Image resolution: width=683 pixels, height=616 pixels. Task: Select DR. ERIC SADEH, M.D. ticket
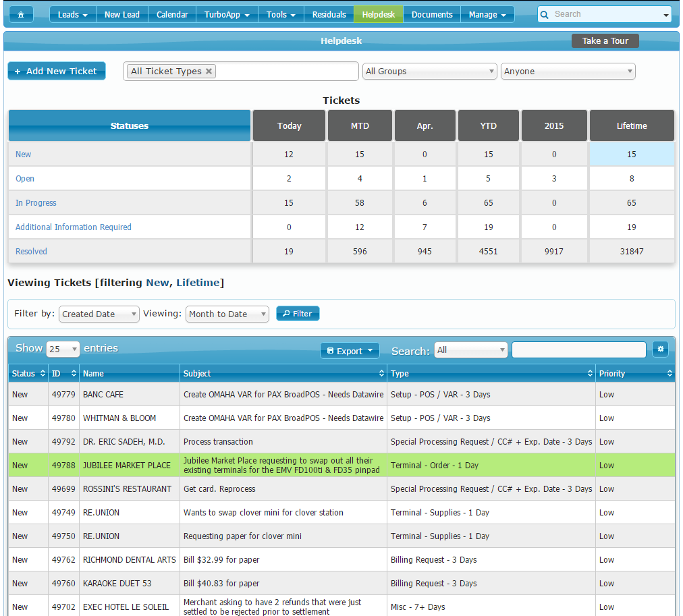coord(341,441)
